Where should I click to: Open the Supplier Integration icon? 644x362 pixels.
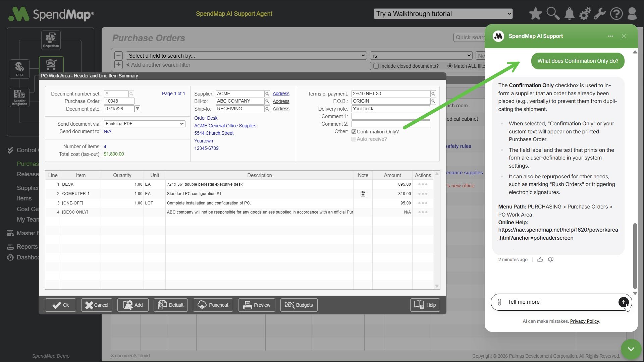(19, 98)
